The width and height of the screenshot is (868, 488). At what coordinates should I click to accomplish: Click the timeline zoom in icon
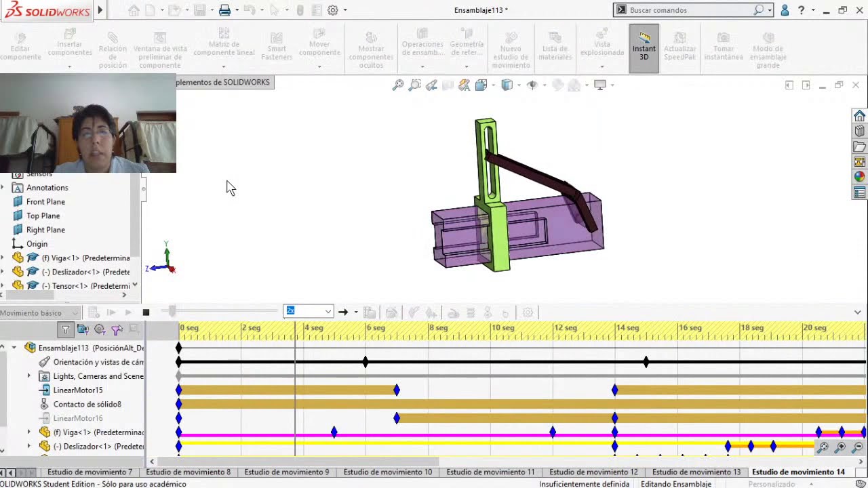[840, 447]
